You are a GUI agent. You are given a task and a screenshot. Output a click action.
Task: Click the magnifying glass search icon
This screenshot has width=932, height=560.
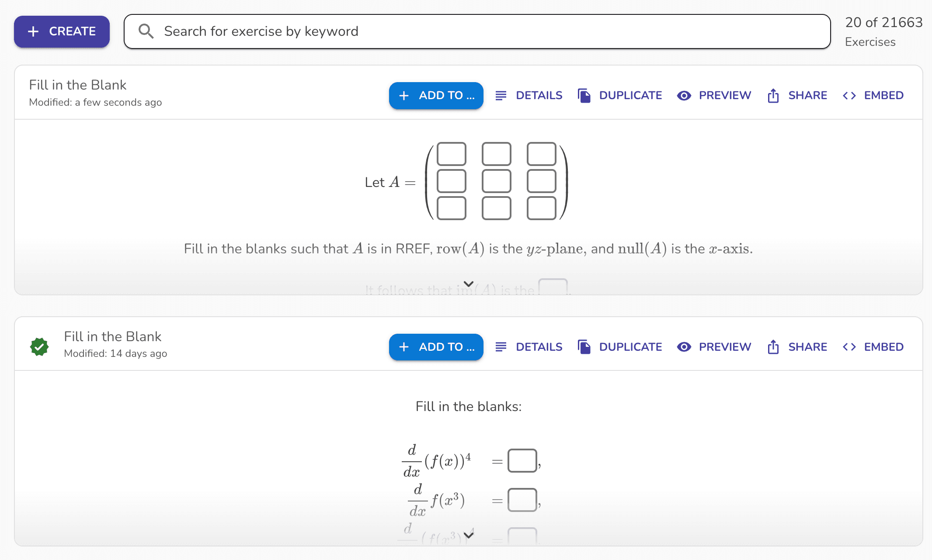[146, 31]
